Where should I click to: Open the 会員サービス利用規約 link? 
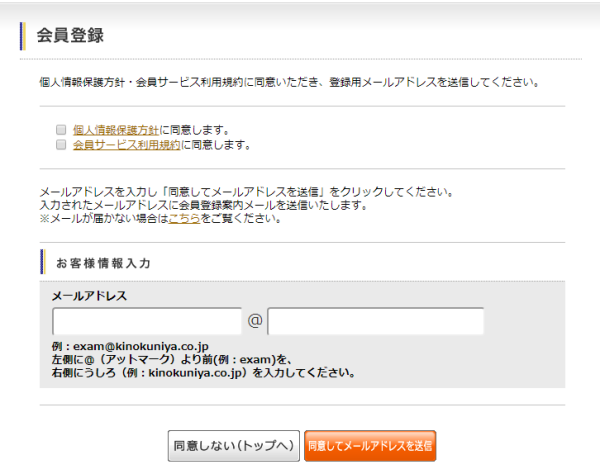tap(126, 145)
